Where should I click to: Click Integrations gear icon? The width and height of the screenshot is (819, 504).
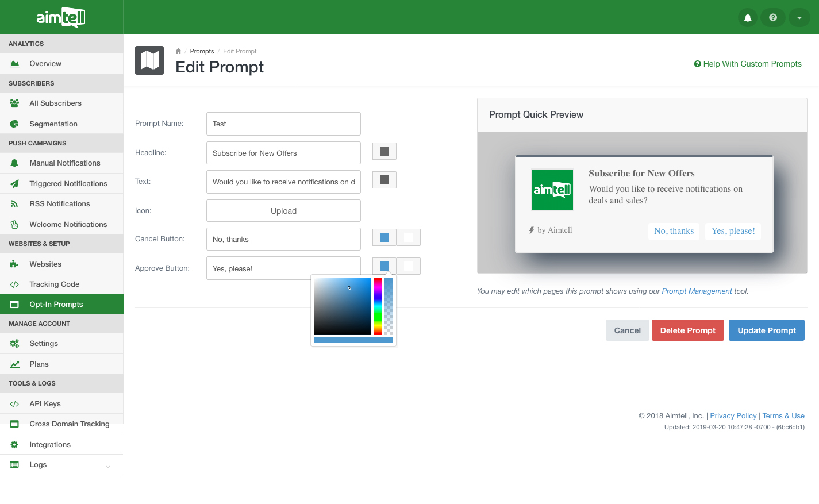[14, 445]
